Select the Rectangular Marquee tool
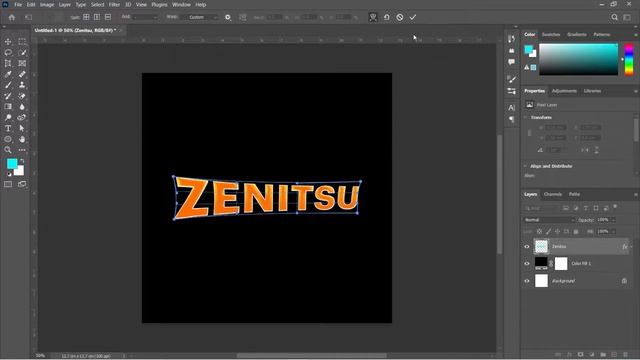 22,42
